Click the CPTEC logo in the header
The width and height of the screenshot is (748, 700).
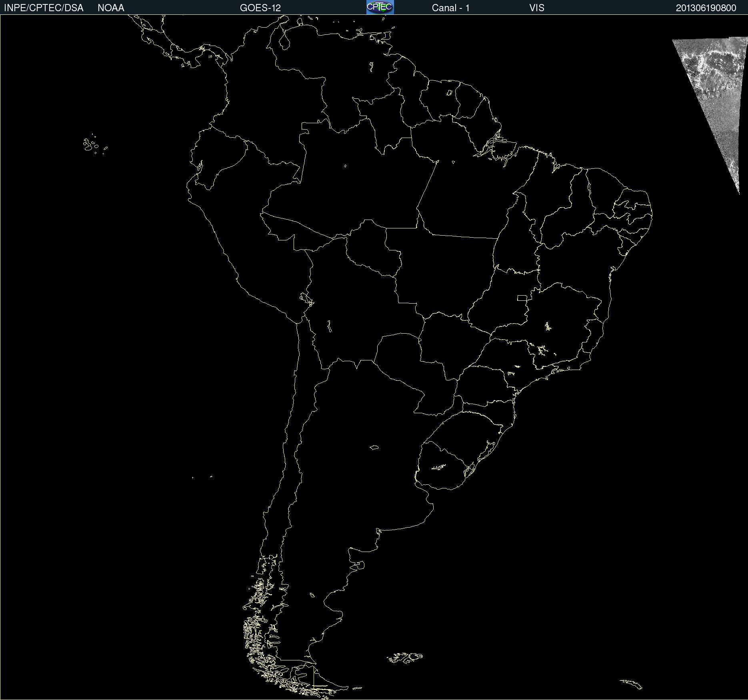380,7
